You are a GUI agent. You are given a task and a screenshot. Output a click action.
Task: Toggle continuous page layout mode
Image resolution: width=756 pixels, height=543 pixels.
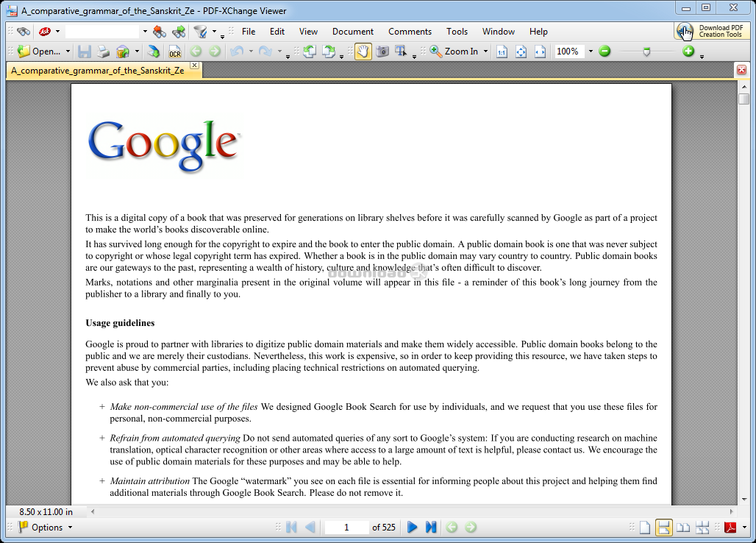[x=664, y=527]
